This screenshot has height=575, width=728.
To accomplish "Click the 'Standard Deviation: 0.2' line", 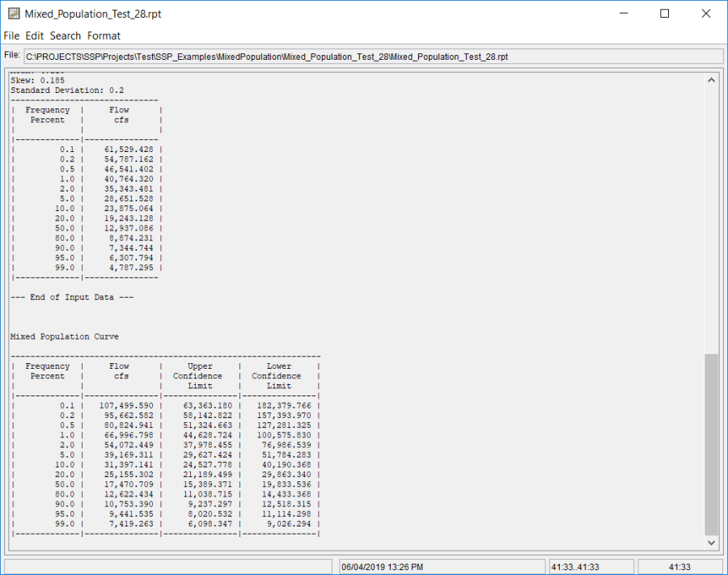I will pyautogui.click(x=67, y=91).
